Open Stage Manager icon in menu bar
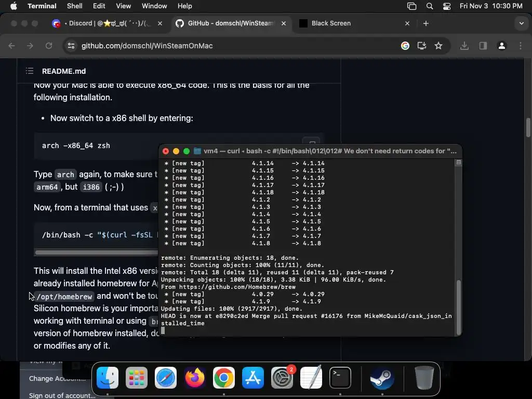 411,6
